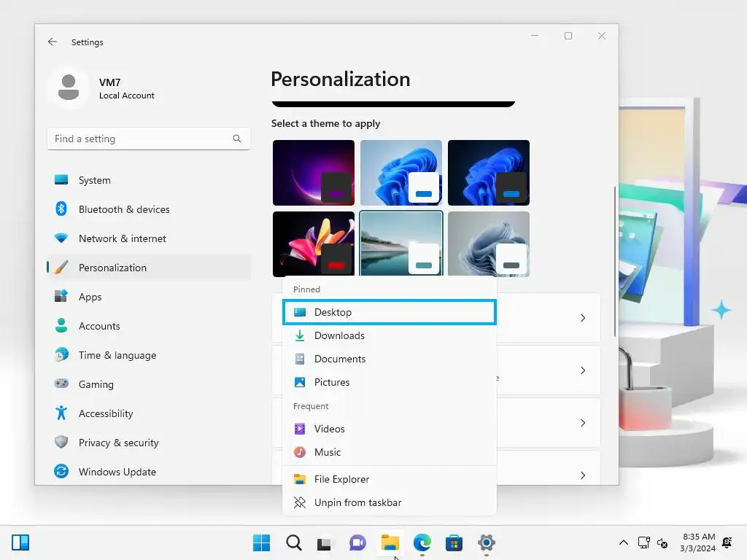Open pinned Downloads from jump list
This screenshot has height=560, width=747.
point(390,335)
